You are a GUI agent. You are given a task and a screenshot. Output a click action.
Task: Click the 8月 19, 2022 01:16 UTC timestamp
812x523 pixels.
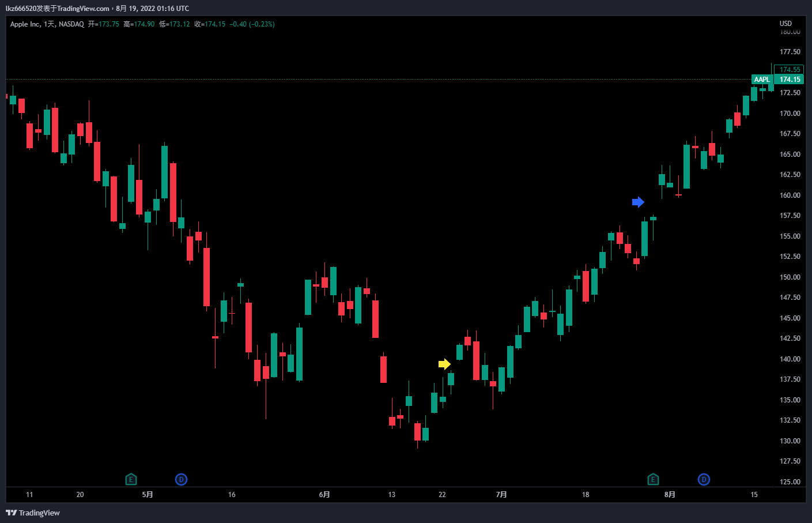click(153, 9)
